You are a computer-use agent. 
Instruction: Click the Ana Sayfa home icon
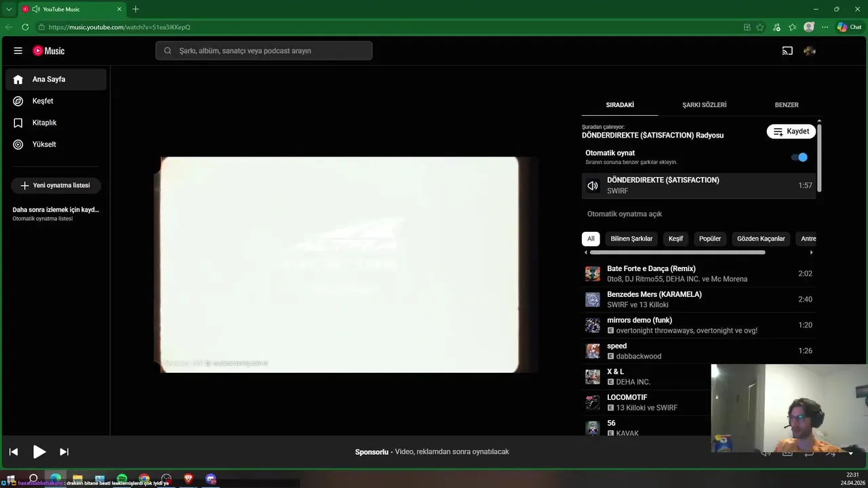pyautogui.click(x=18, y=79)
